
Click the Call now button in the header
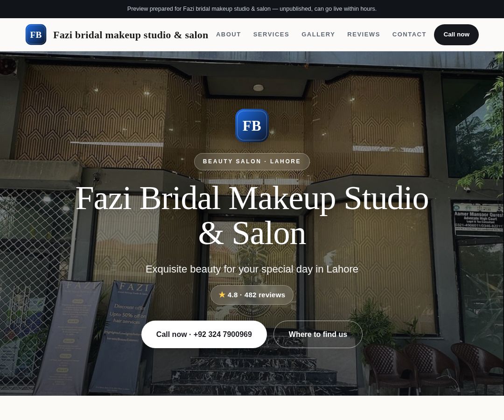click(x=456, y=35)
